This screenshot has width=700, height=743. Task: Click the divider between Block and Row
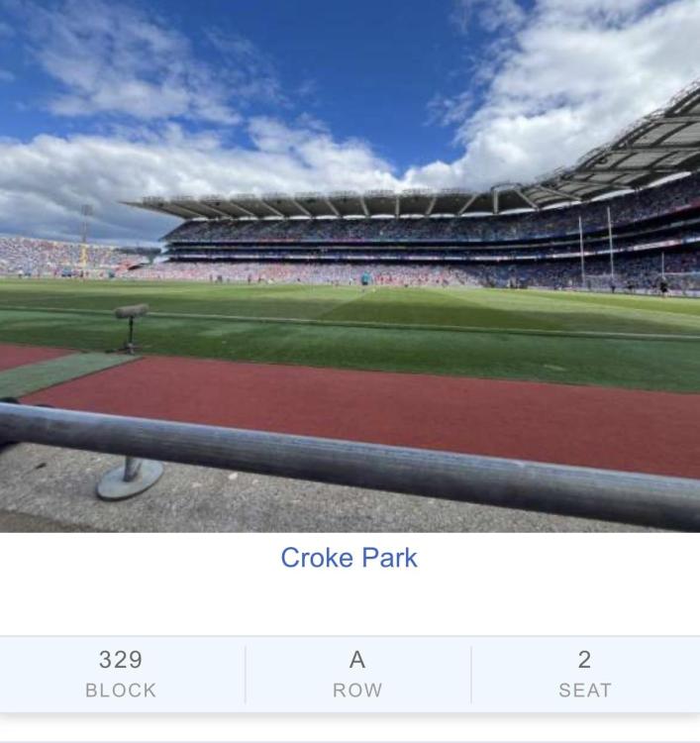point(246,675)
